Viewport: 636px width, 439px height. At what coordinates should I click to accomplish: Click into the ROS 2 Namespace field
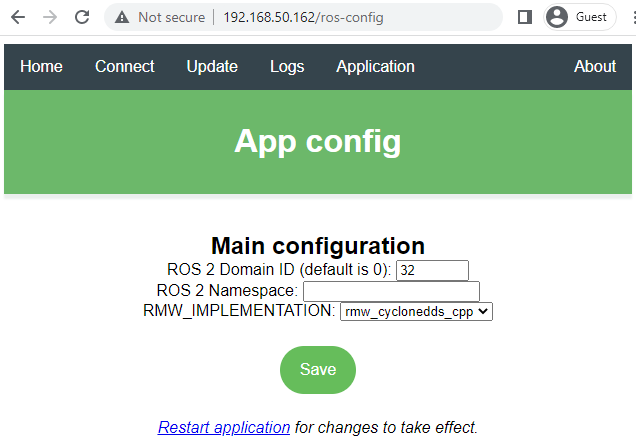pyautogui.click(x=391, y=291)
